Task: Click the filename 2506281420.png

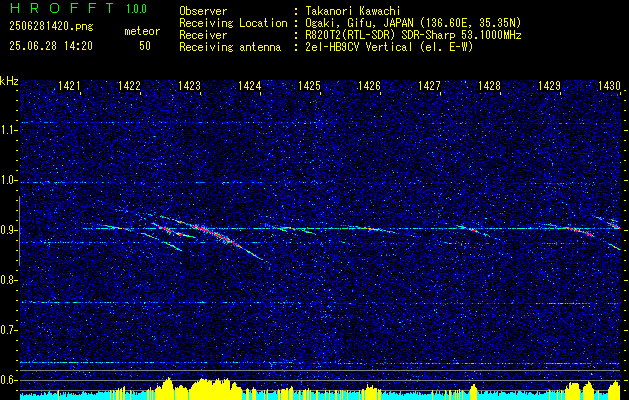Action: [51, 26]
